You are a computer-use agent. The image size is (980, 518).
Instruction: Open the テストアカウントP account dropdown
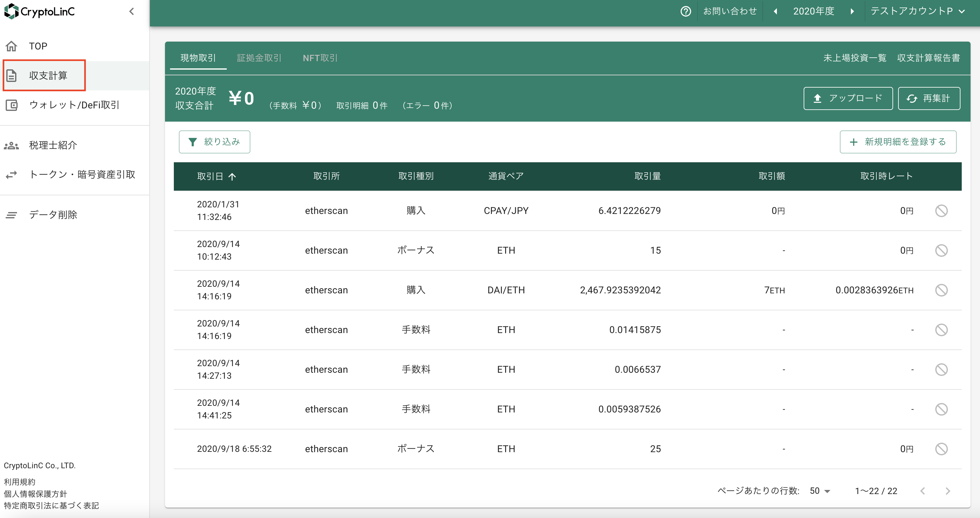(917, 11)
